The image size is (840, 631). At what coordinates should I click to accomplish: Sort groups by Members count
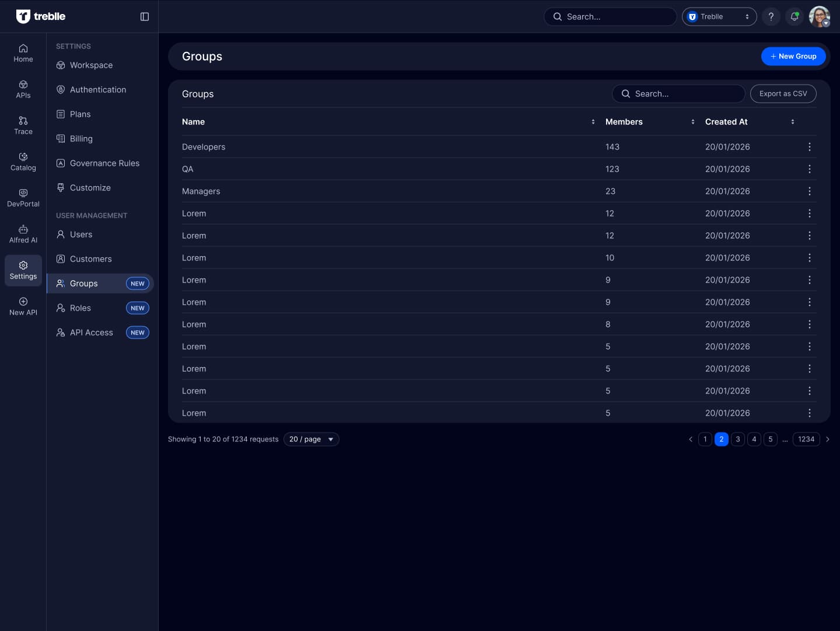point(692,122)
